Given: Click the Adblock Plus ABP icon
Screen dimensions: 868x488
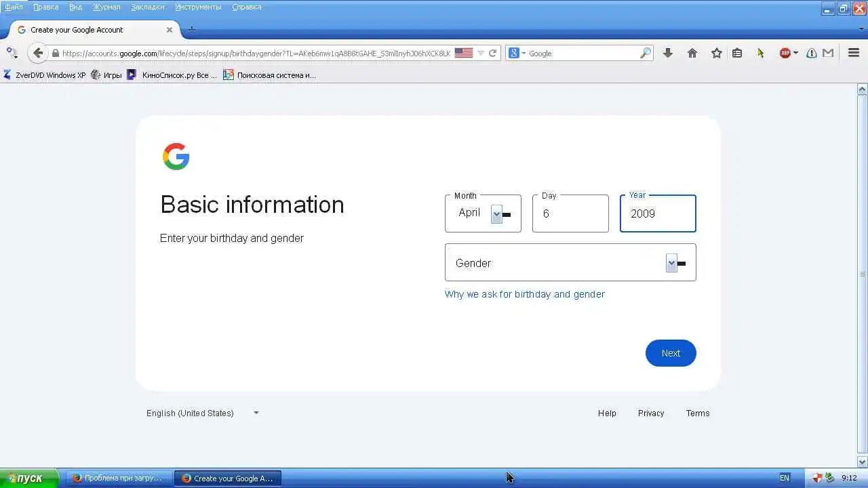Looking at the screenshot, I should pyautogui.click(x=785, y=53).
